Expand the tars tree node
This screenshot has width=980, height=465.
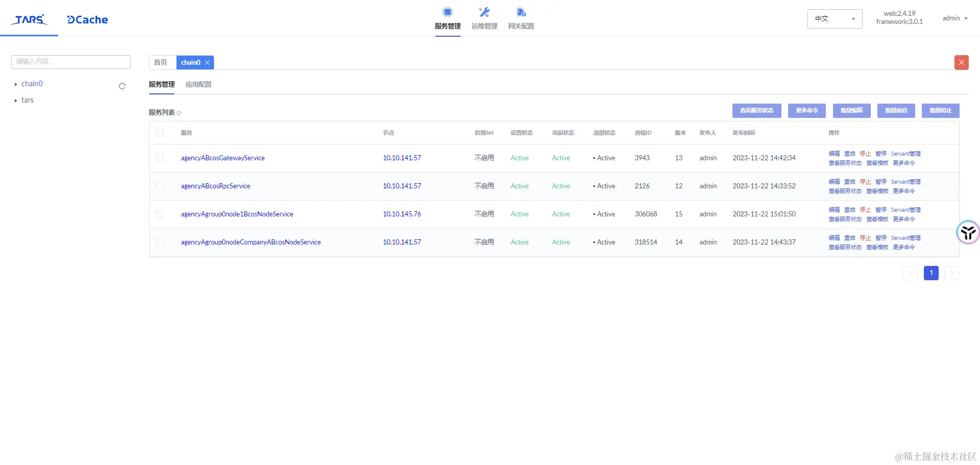point(16,101)
